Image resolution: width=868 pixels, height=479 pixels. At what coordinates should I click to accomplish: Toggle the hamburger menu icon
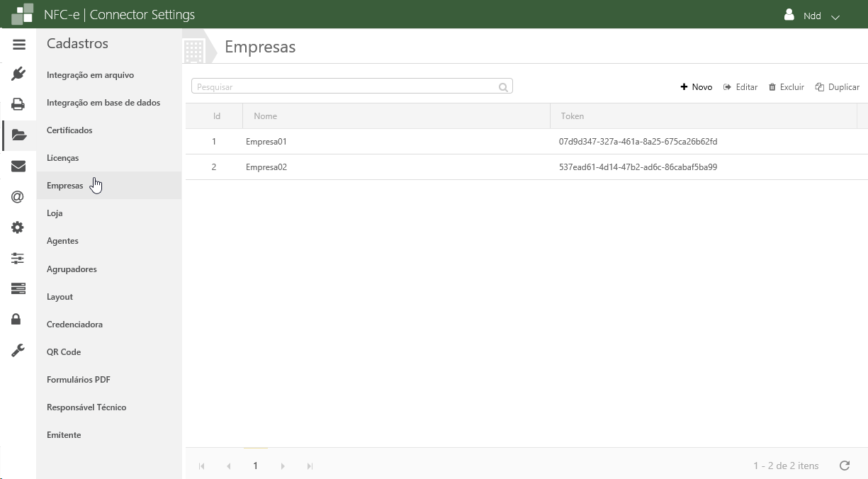pyautogui.click(x=19, y=45)
